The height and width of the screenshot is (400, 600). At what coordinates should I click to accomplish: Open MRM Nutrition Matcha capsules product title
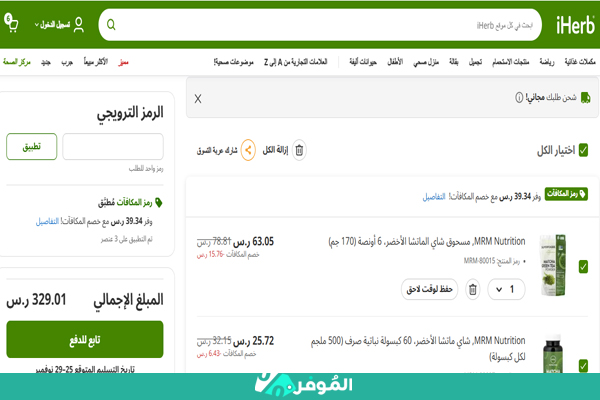point(418,349)
